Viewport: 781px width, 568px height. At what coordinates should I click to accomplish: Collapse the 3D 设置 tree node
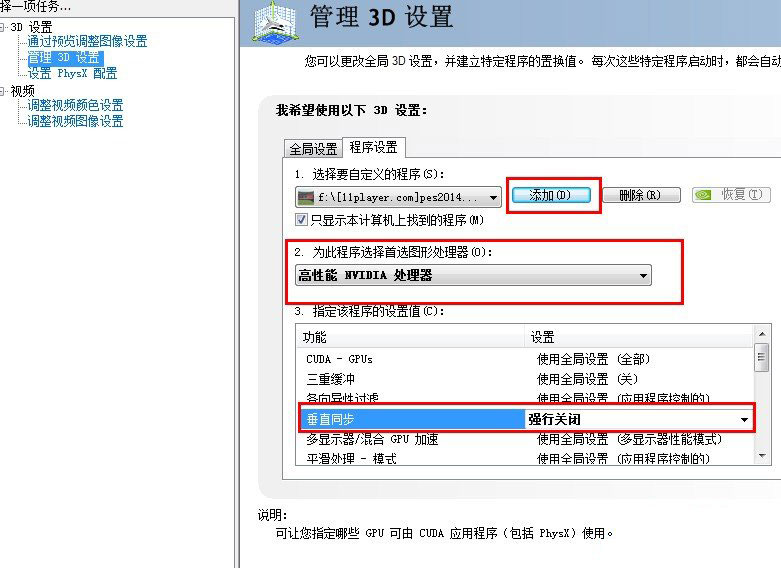pyautogui.click(x=3, y=27)
